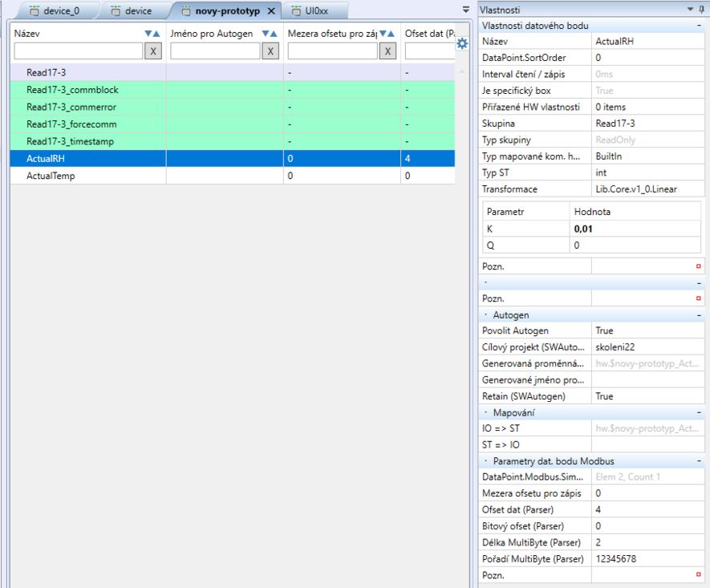Open column settings gear icon
This screenshot has height=588, width=710.
pos(461,44)
